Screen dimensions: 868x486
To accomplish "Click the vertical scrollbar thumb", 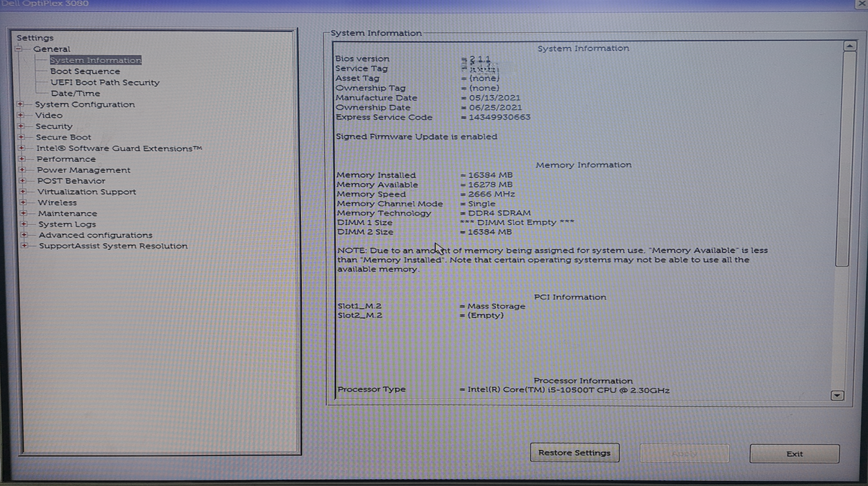I will 842,159.
